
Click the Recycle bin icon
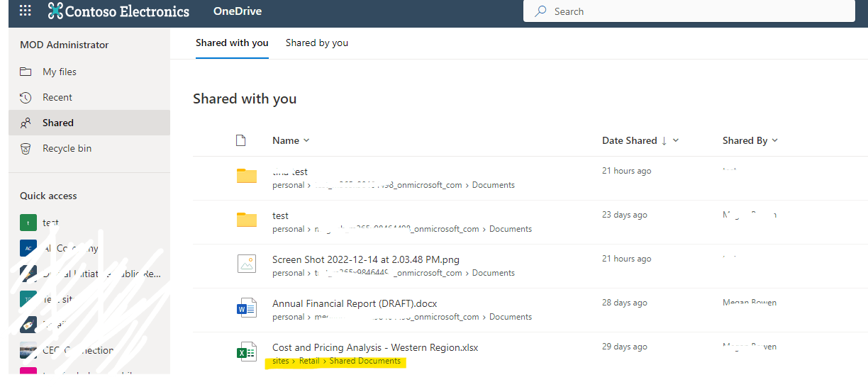tap(26, 148)
